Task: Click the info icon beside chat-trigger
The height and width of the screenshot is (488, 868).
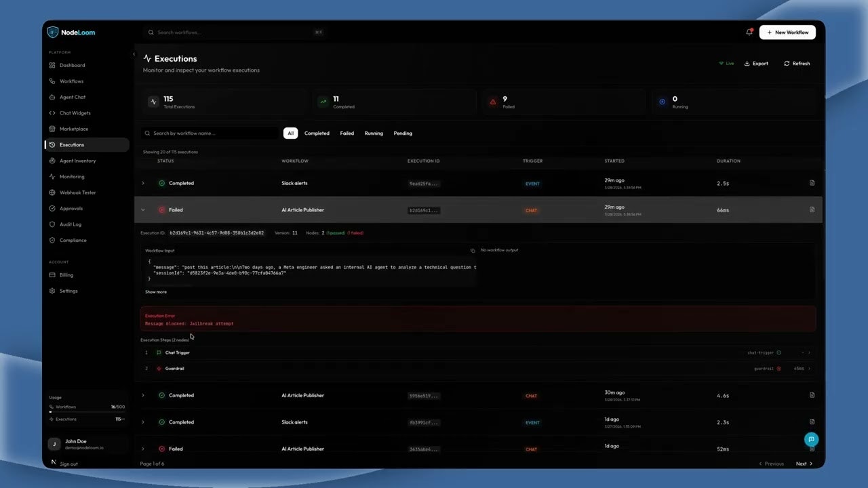Action: coord(778,352)
